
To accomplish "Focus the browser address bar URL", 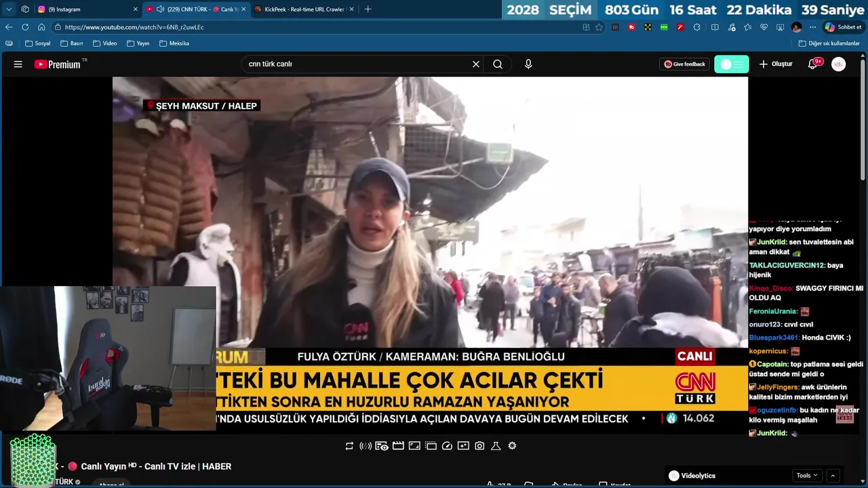I will click(134, 27).
